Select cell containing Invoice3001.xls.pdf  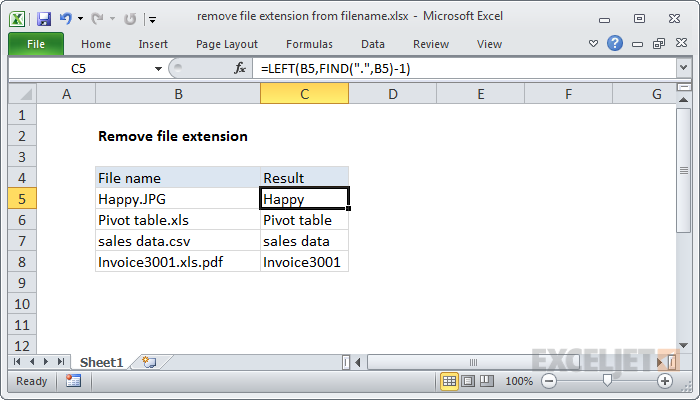178,262
